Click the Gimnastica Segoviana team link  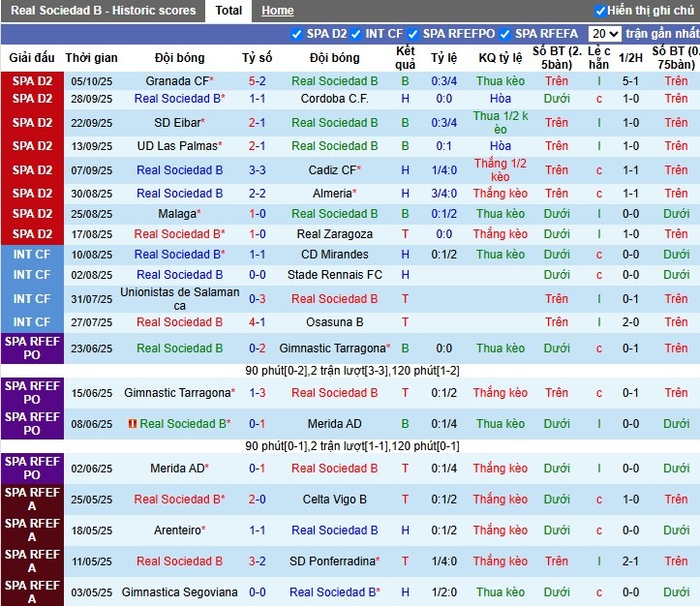coord(179,592)
